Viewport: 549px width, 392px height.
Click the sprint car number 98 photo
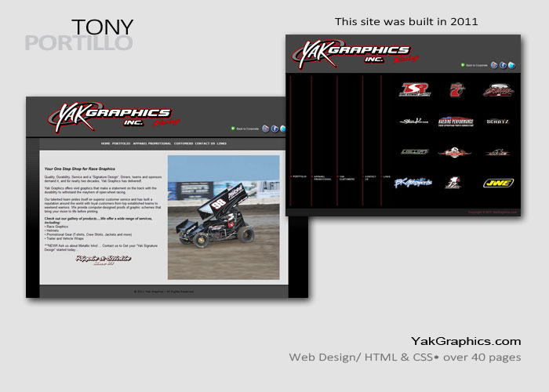224,217
